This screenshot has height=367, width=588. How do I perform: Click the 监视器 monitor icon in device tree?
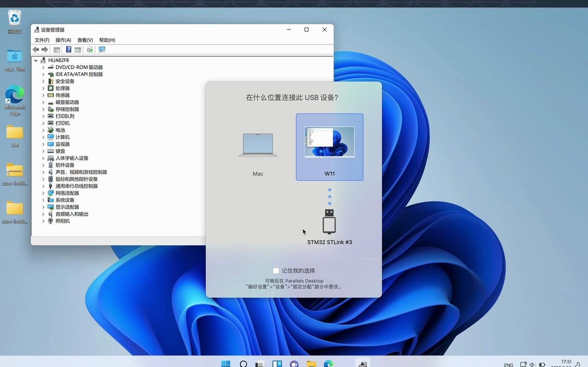click(x=51, y=144)
